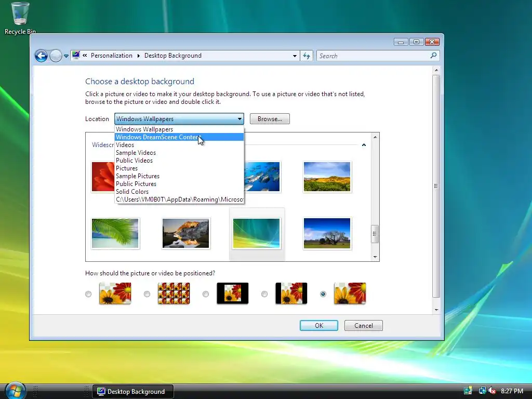This screenshot has width=532, height=399.
Task: Choose the green hills landscape wallpaper
Action: [x=327, y=177]
